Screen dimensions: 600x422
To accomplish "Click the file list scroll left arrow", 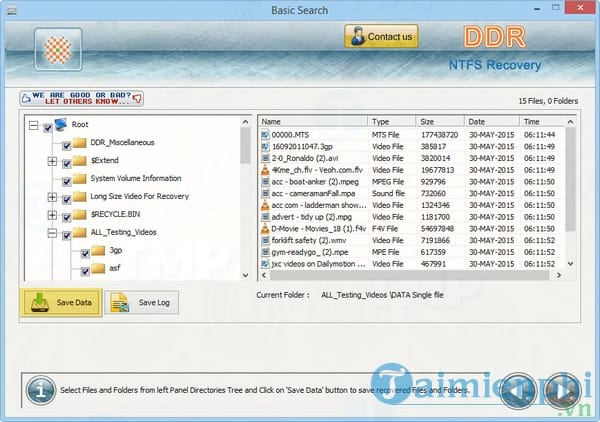I will pyautogui.click(x=264, y=275).
